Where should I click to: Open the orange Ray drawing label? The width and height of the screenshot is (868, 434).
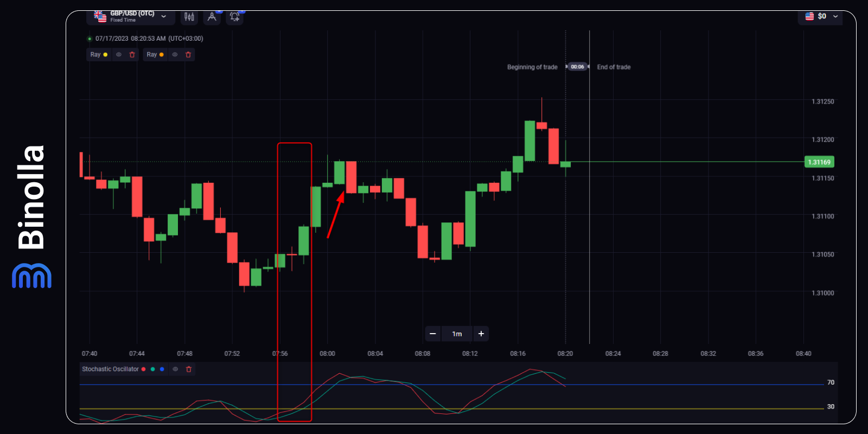[152, 55]
